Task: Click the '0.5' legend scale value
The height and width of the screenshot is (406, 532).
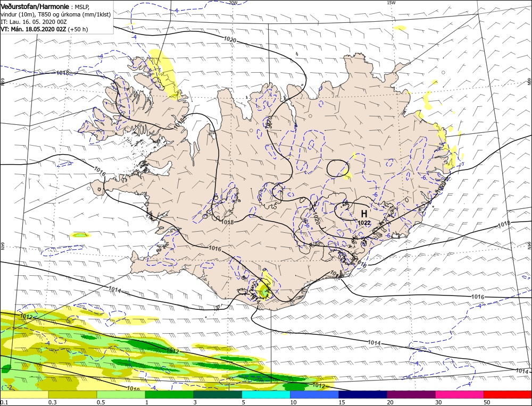Action: pyautogui.click(x=101, y=402)
